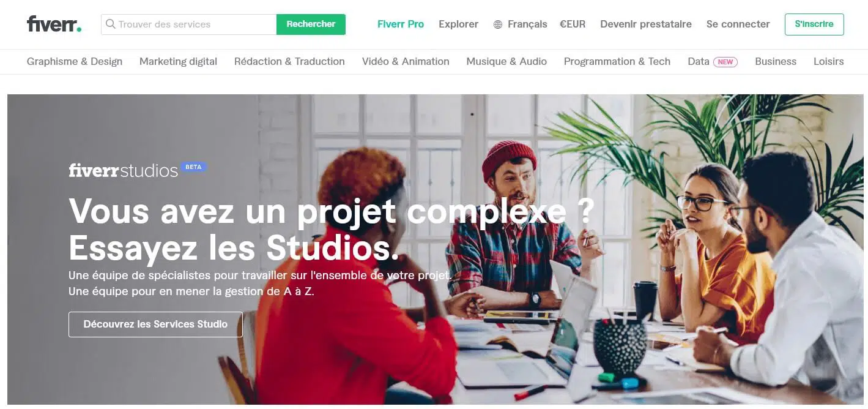This screenshot has height=409, width=868.
Task: Click the NEW badge beside Data
Action: pyautogui.click(x=725, y=62)
